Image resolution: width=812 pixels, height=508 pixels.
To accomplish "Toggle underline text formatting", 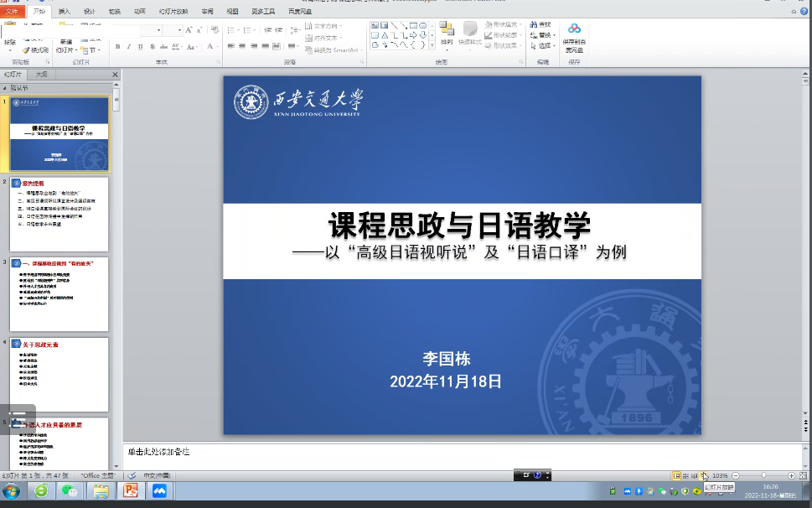I will pos(140,47).
